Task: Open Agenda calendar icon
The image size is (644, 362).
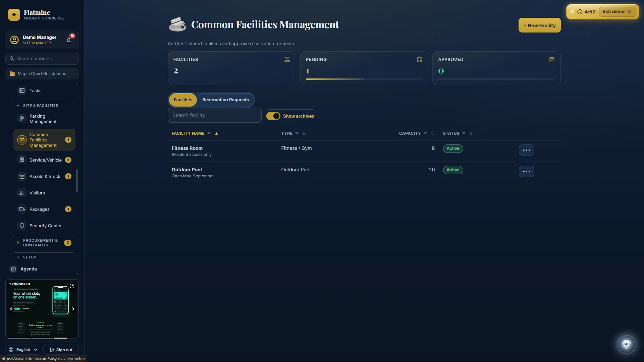Action: [13, 269]
